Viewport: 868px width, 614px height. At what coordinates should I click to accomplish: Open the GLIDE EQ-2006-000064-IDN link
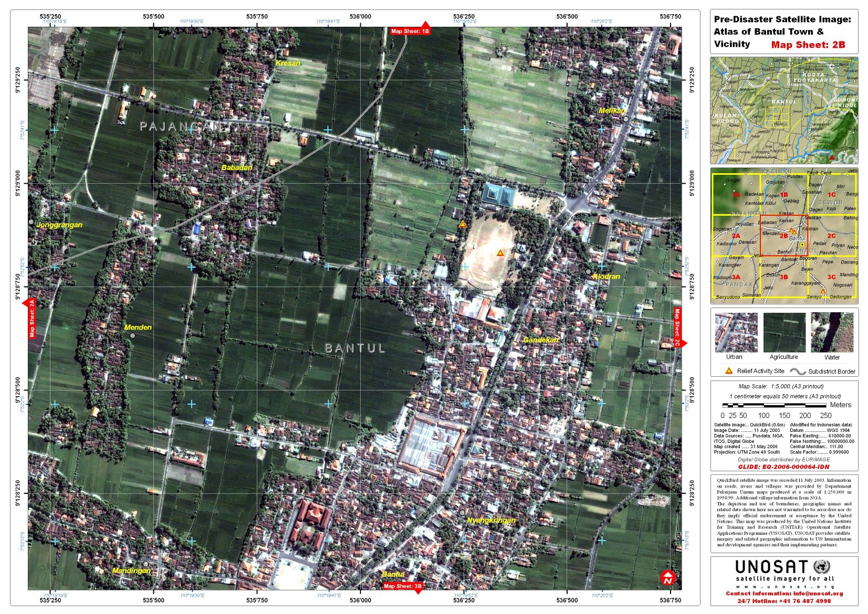783,467
